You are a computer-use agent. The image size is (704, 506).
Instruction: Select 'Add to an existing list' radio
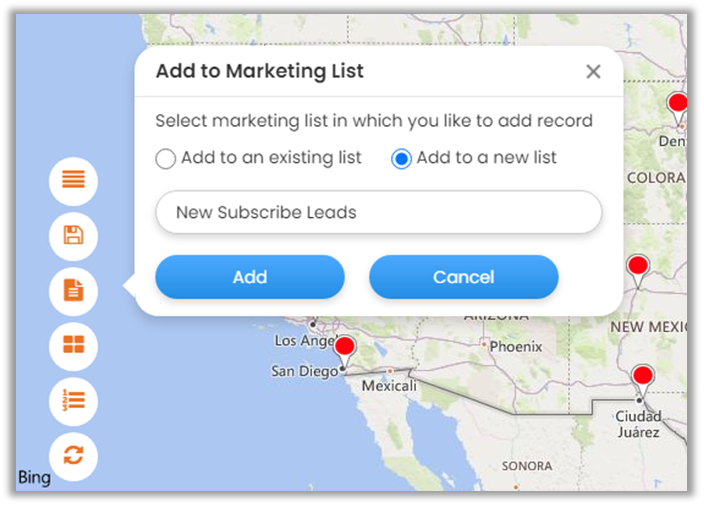tap(166, 159)
